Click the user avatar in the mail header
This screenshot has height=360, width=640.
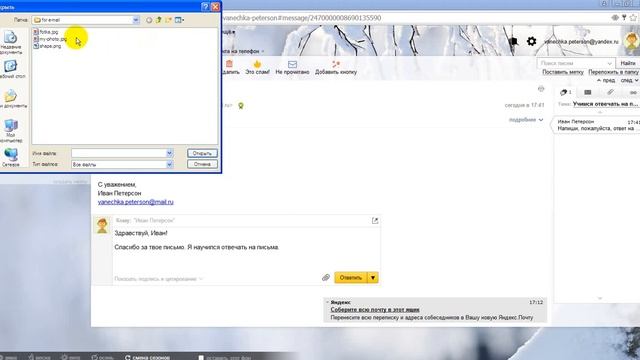631,41
